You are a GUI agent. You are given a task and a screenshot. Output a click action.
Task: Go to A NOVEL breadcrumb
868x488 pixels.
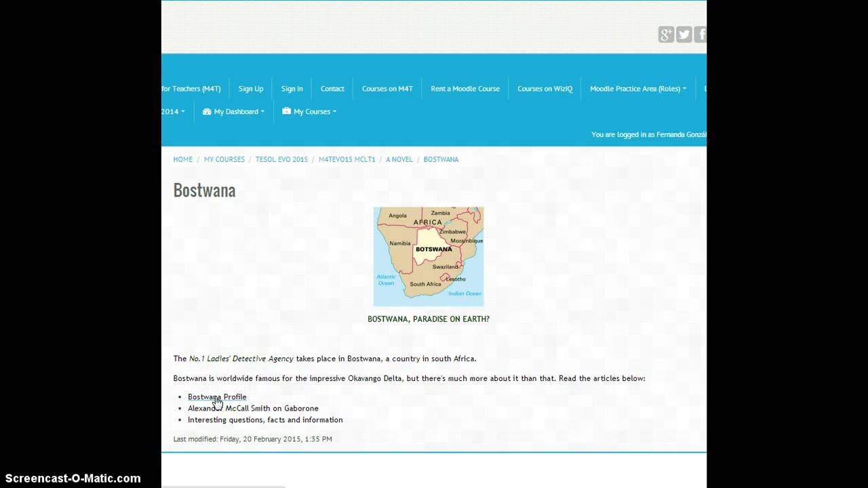pos(399,159)
